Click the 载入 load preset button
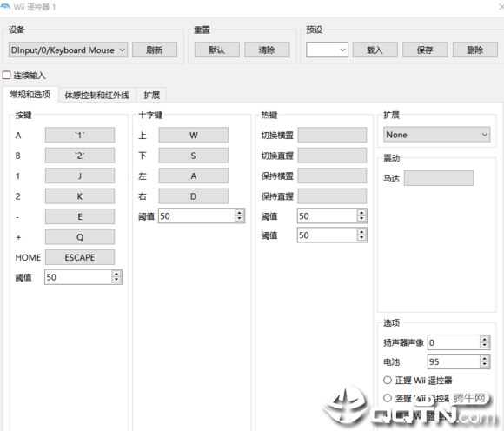This screenshot has width=504, height=431. (375, 50)
